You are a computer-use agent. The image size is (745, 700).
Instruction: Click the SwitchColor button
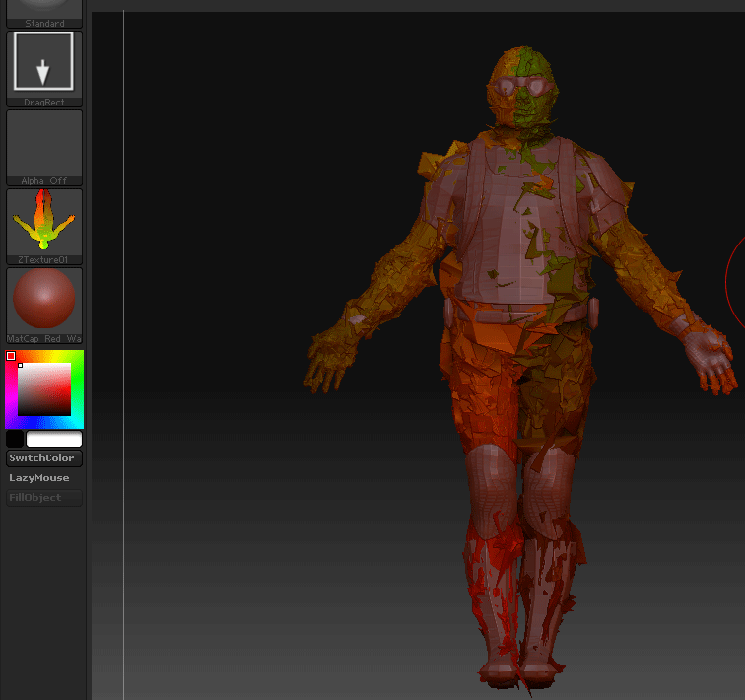44,458
